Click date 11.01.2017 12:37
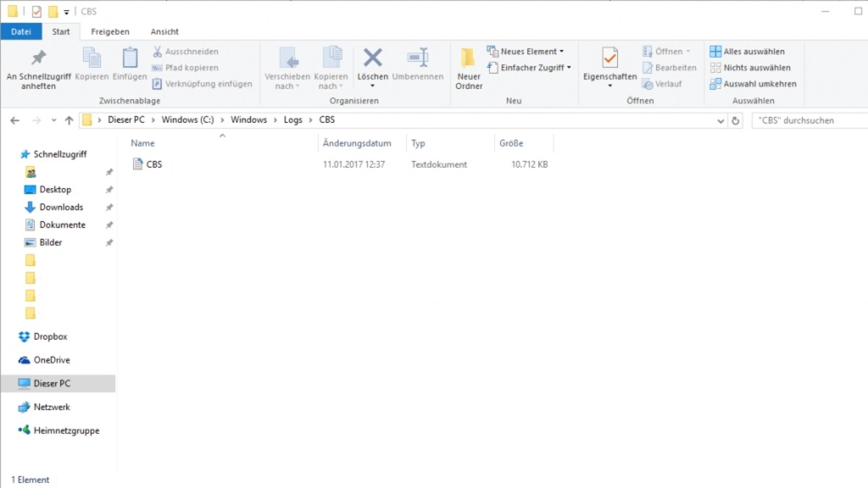868x488 pixels. [354, 164]
